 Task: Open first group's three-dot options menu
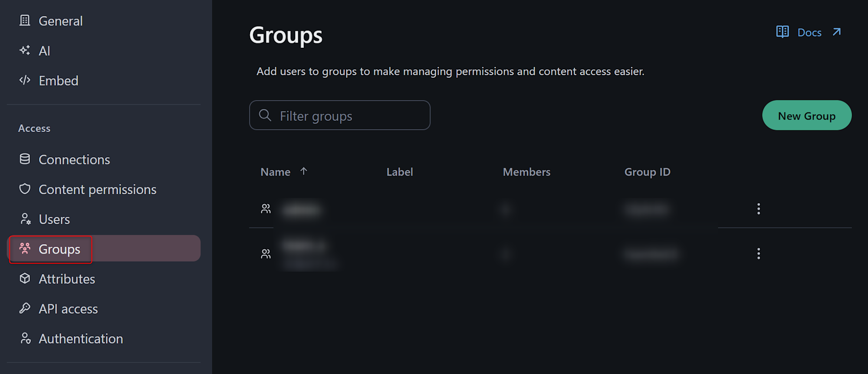(x=758, y=209)
